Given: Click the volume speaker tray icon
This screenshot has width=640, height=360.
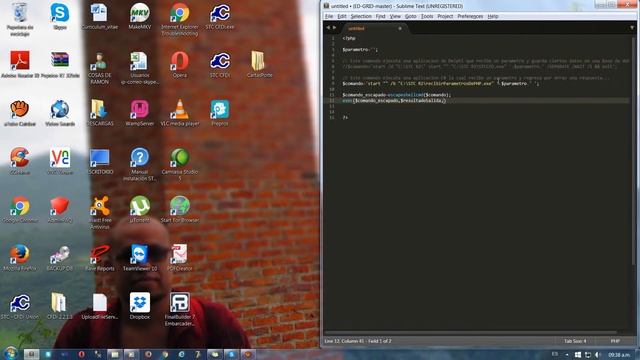Looking at the screenshot, I should tap(598, 355).
